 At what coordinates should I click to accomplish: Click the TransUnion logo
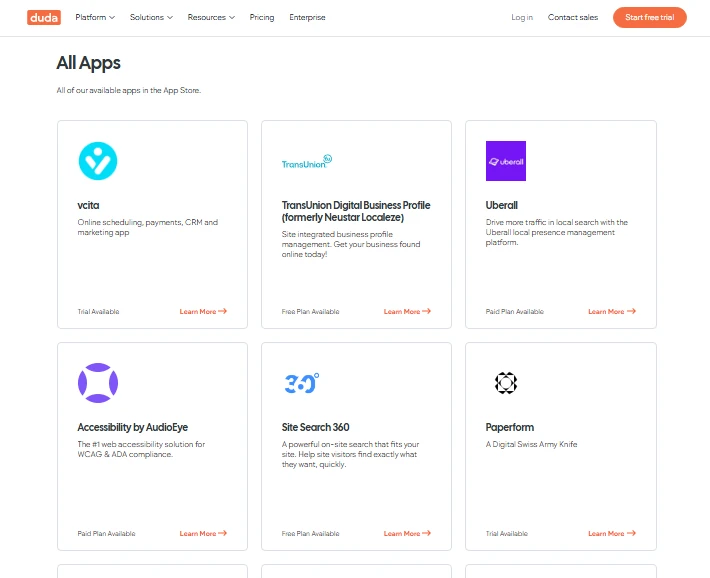coord(307,162)
